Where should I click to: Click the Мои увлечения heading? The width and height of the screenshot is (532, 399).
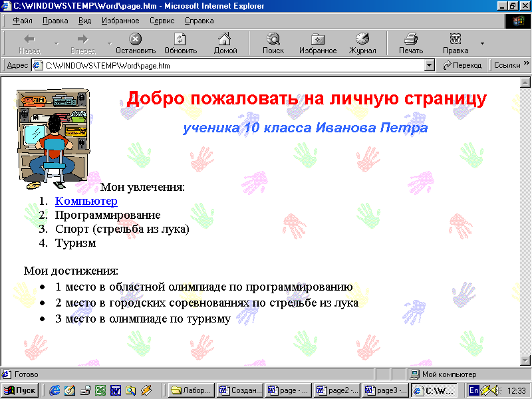(x=142, y=187)
